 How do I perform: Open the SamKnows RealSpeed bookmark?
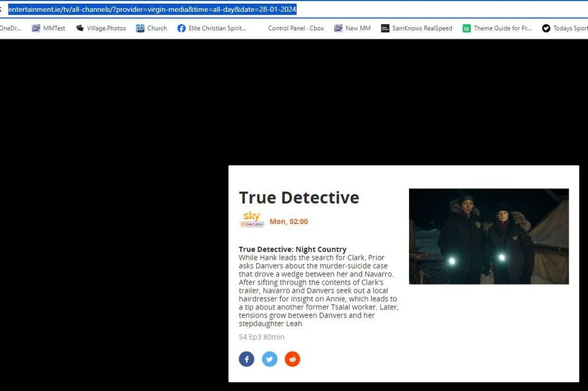click(417, 28)
